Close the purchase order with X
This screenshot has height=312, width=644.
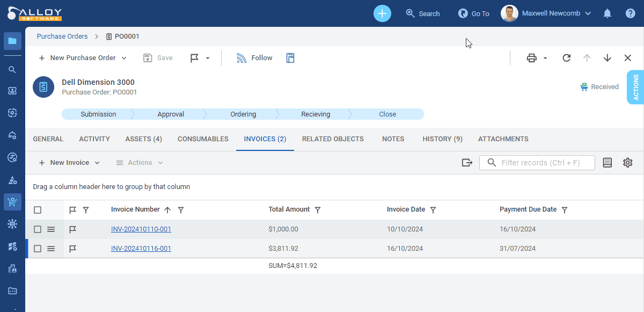pos(627,58)
